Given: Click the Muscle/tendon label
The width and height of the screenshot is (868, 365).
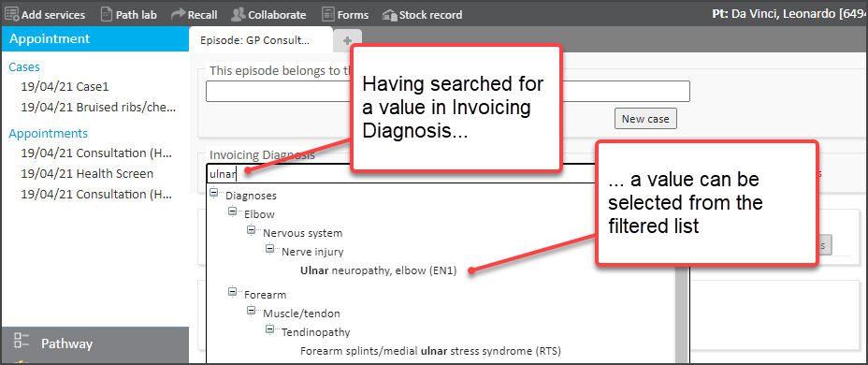Looking at the screenshot, I should click(302, 314).
